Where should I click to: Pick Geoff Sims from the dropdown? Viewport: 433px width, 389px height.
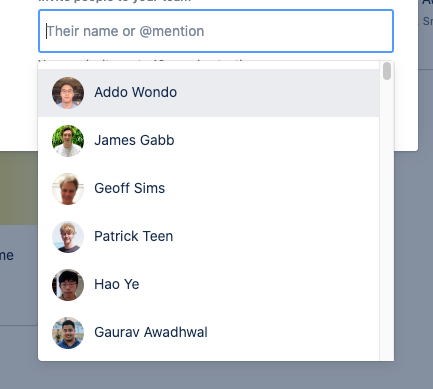[209, 189]
